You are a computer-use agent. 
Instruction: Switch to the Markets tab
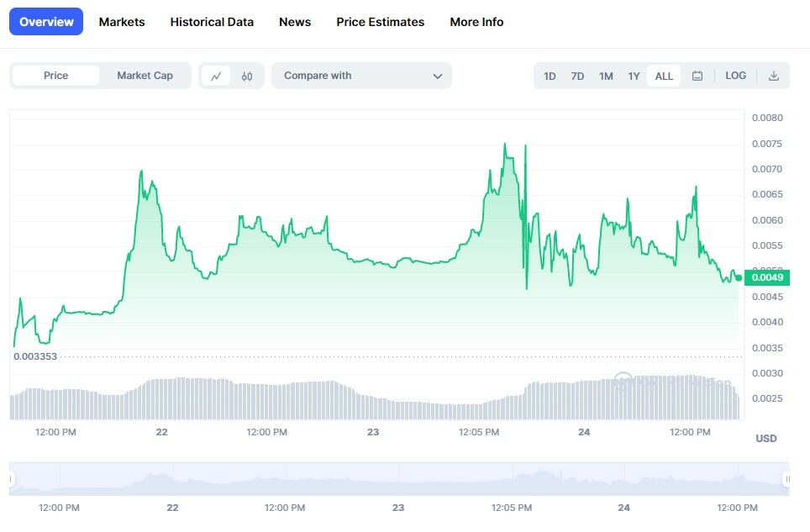pyautogui.click(x=122, y=22)
